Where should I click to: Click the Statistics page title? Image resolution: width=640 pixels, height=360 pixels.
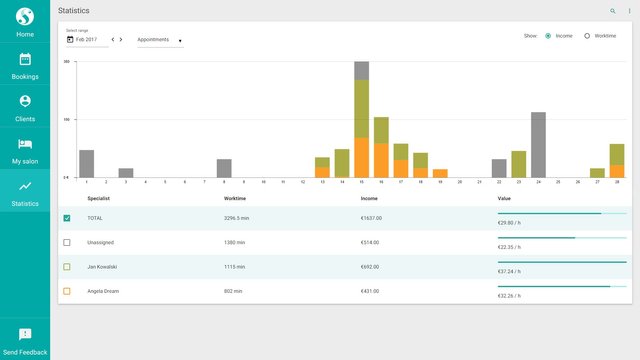(x=73, y=11)
